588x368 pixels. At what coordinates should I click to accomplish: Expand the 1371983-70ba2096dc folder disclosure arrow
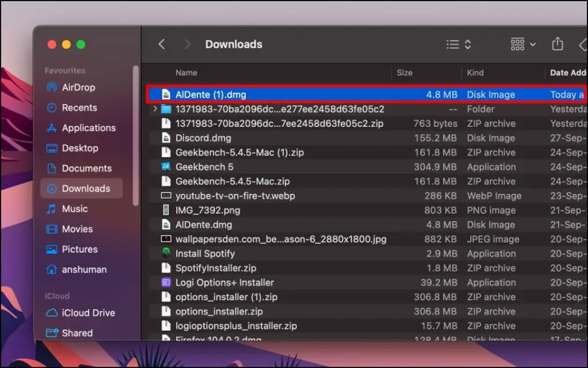coord(155,109)
